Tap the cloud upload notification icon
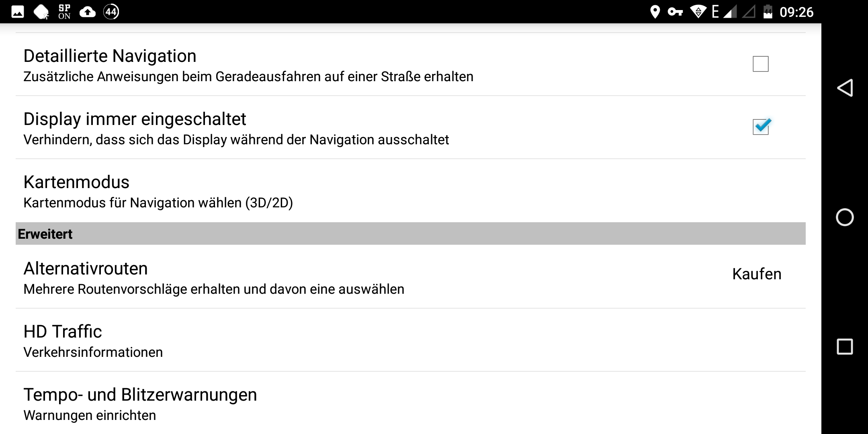This screenshot has width=868, height=434. pyautogui.click(x=88, y=12)
